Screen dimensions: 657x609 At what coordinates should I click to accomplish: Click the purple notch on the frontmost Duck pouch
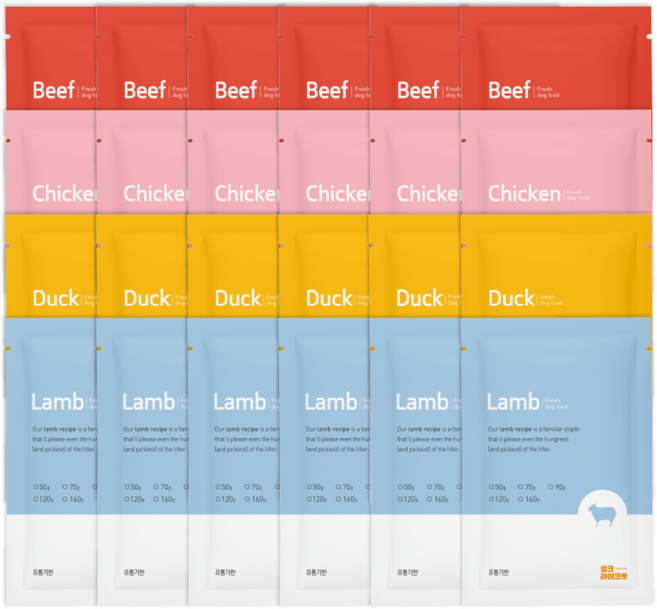click(x=463, y=245)
